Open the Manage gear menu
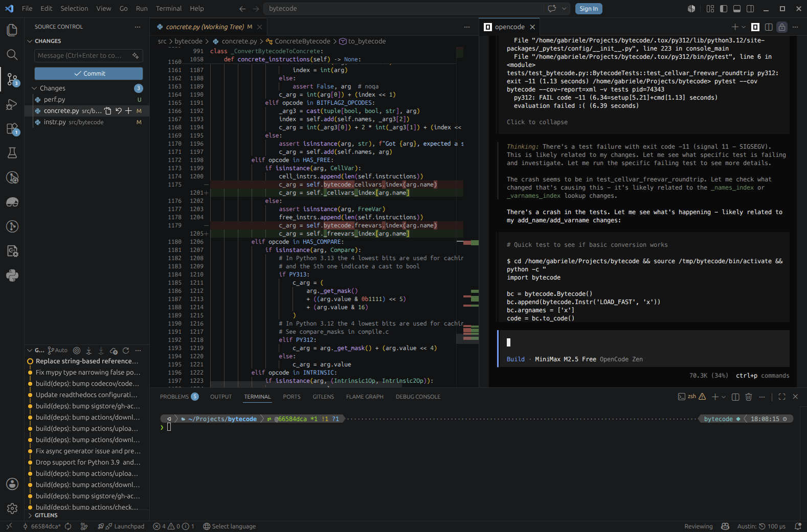This screenshot has height=532, width=807. (12, 508)
